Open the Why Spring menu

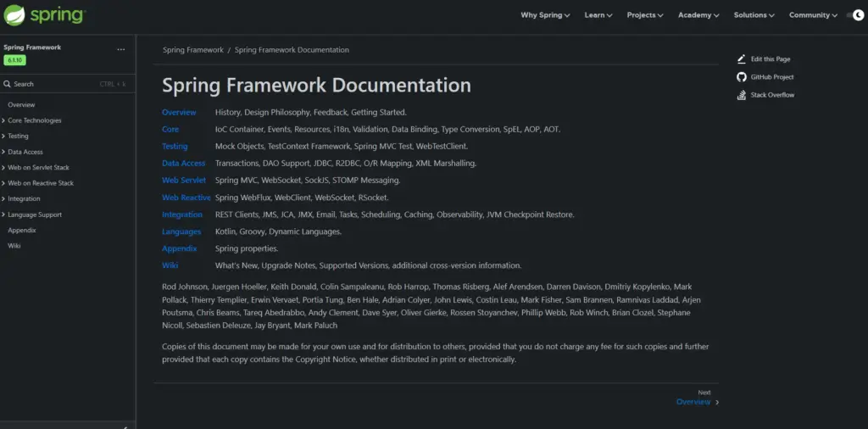point(545,15)
